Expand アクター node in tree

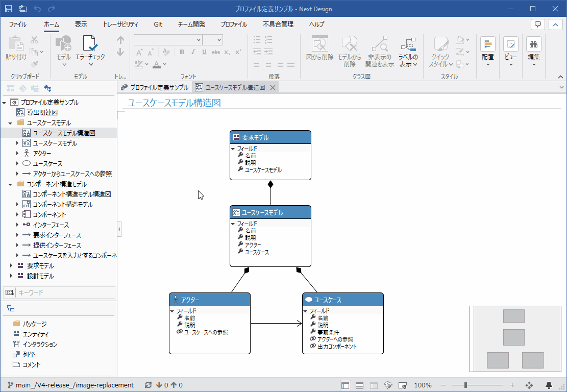pyautogui.click(x=17, y=153)
